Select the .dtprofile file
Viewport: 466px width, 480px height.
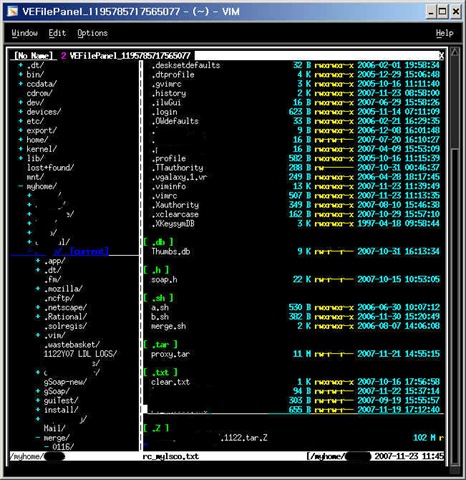[x=173, y=75]
